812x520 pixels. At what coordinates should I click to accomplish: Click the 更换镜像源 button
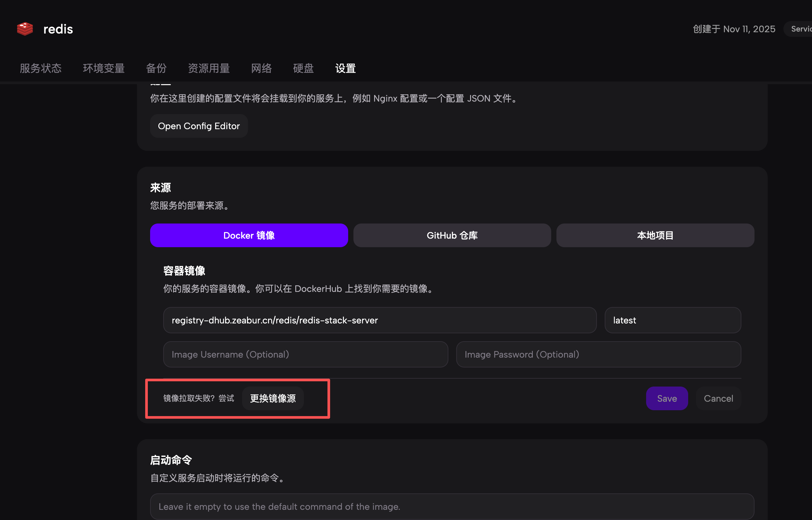(273, 398)
